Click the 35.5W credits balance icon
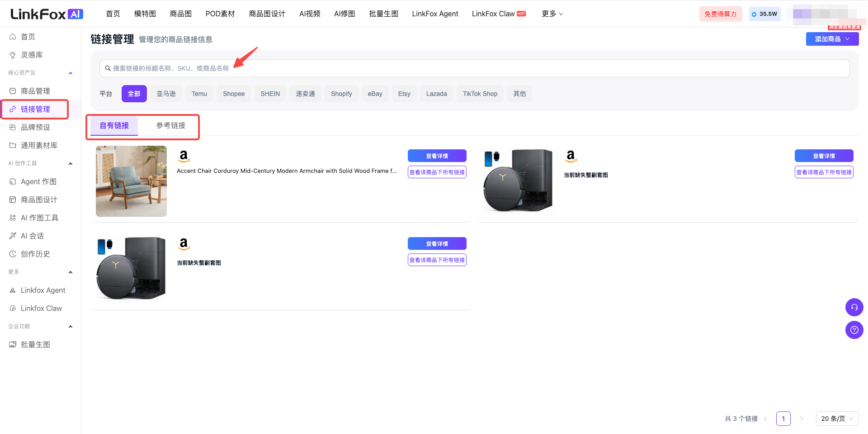The height and width of the screenshot is (434, 868). [754, 14]
